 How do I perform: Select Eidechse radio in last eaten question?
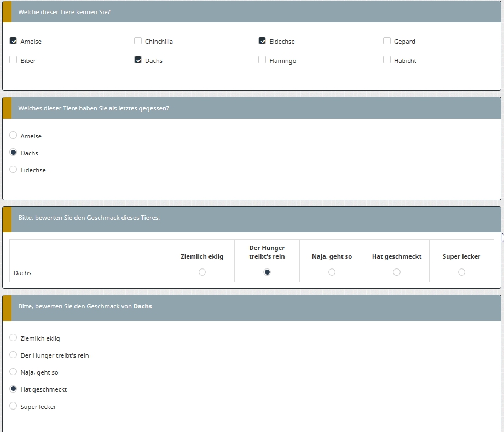(x=14, y=170)
